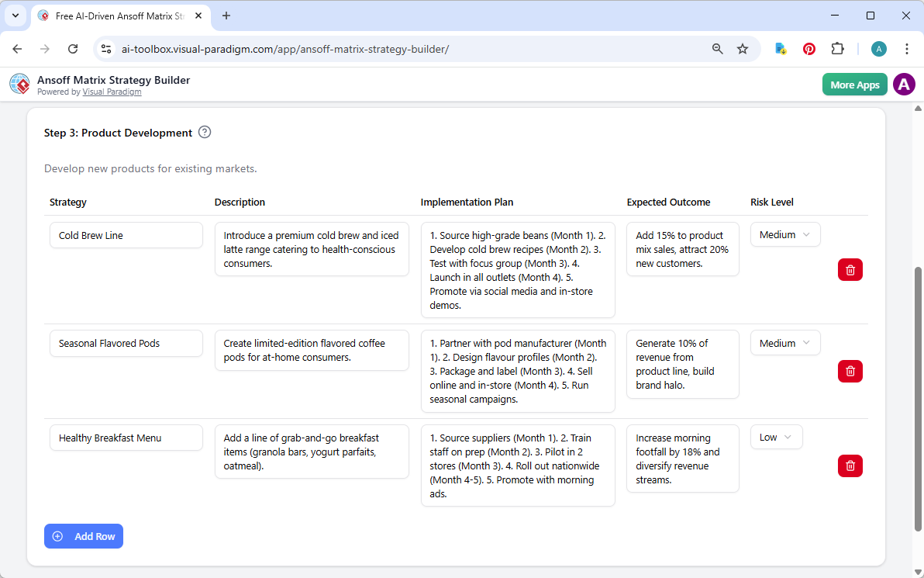This screenshot has width=924, height=578.
Task: Open the help tooltip beside Step 3 heading
Action: (x=204, y=132)
